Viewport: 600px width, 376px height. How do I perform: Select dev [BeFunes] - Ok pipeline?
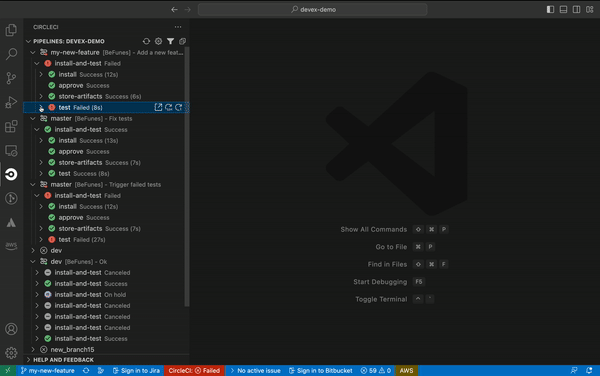pyautogui.click(x=104, y=262)
